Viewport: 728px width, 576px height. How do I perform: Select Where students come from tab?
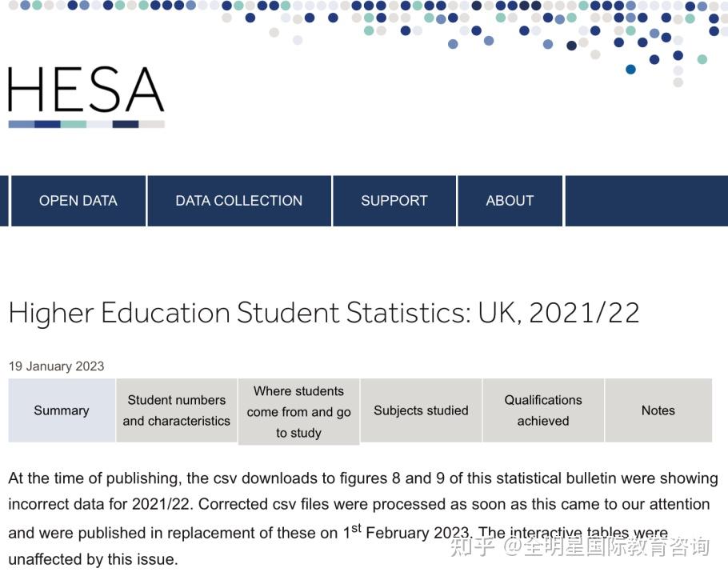pos(299,411)
